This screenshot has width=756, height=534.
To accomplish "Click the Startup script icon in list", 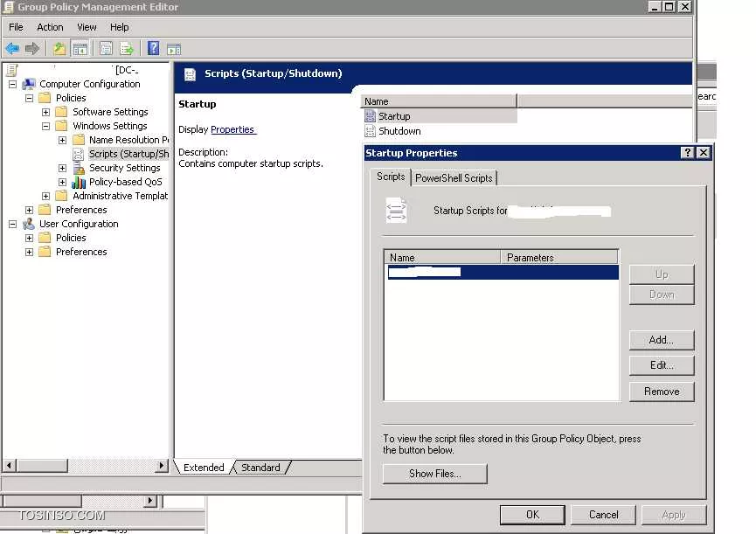I will point(370,116).
